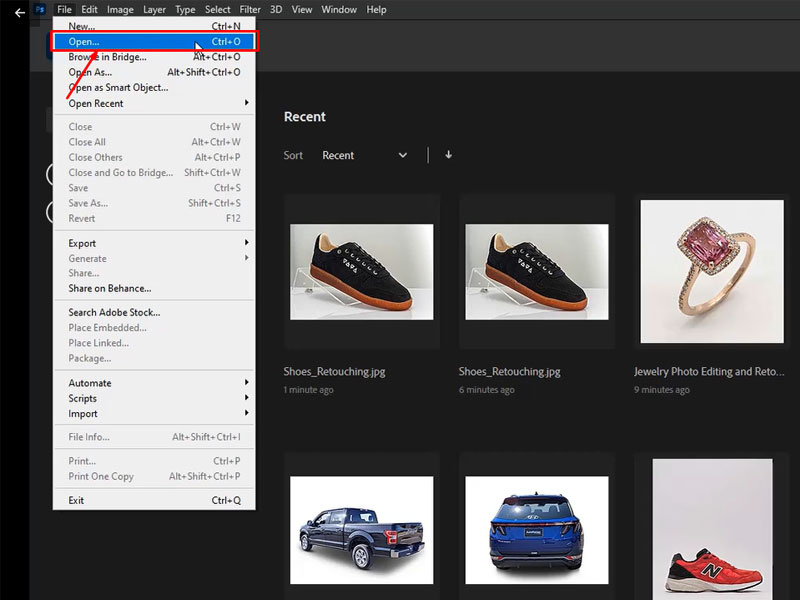Click the back arrow icon
The image size is (800, 600).
coord(19,12)
